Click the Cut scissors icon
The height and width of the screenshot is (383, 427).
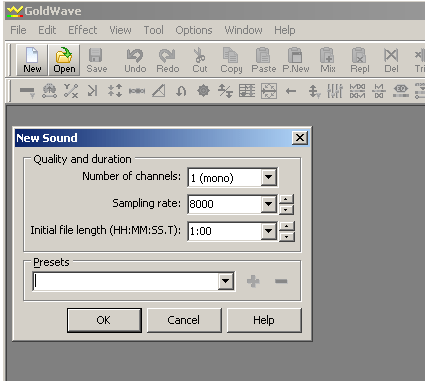click(200, 60)
